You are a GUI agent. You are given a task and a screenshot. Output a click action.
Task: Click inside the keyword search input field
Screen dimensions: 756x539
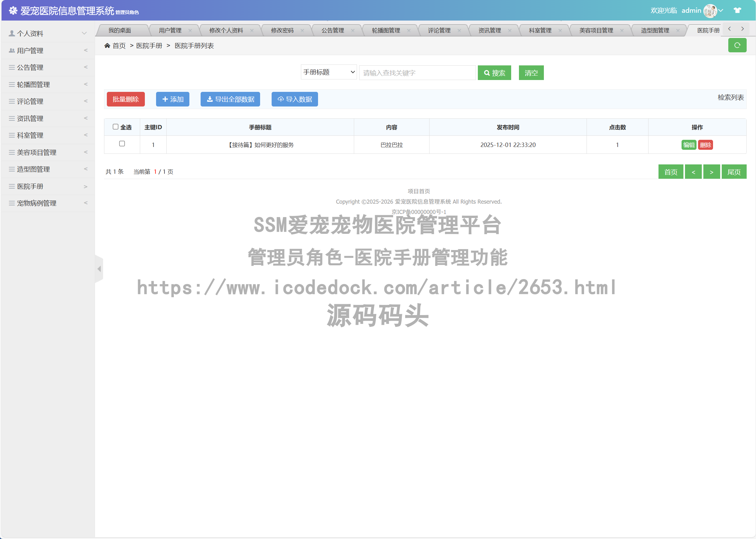[x=417, y=72]
